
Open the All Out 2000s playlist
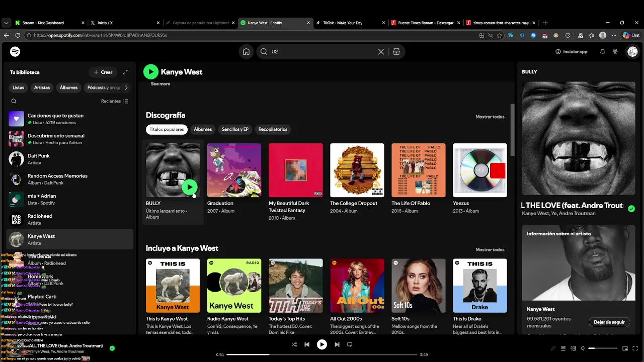[357, 286]
